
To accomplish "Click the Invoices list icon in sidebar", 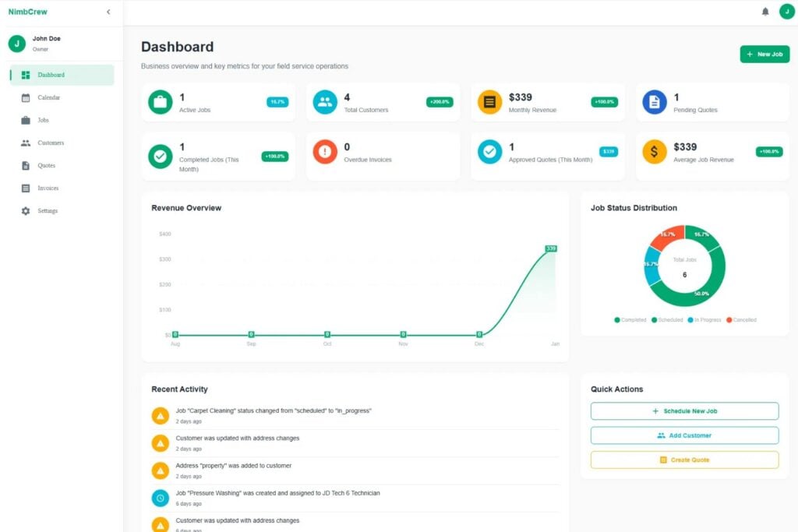I will pos(26,188).
